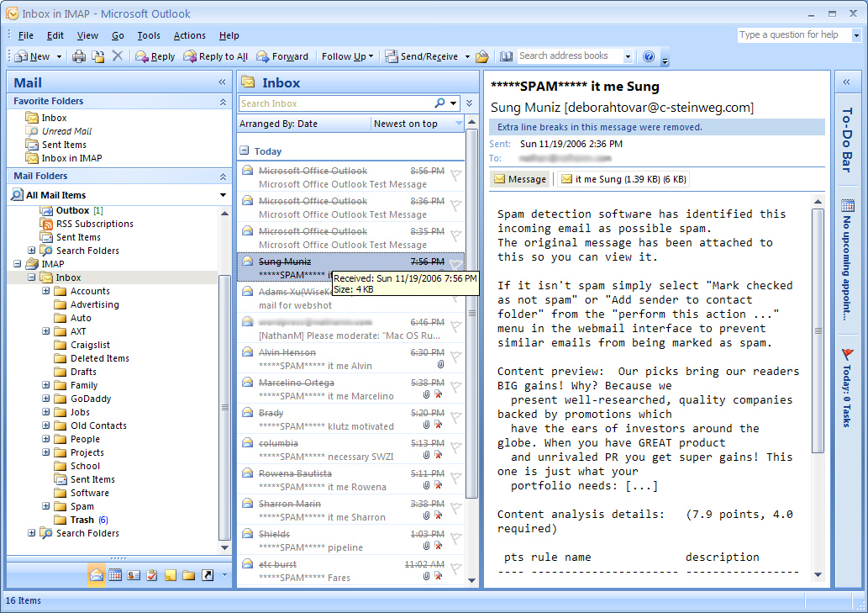Open the Address Book icon
Viewport: 868px width, 613px height.
coord(506,56)
